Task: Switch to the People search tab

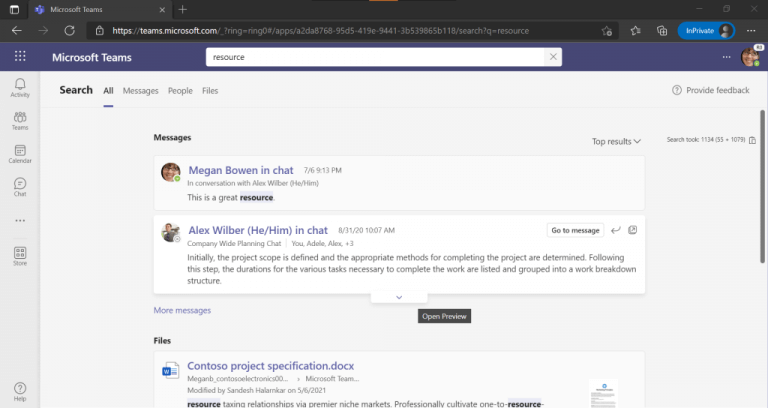Action: click(180, 91)
